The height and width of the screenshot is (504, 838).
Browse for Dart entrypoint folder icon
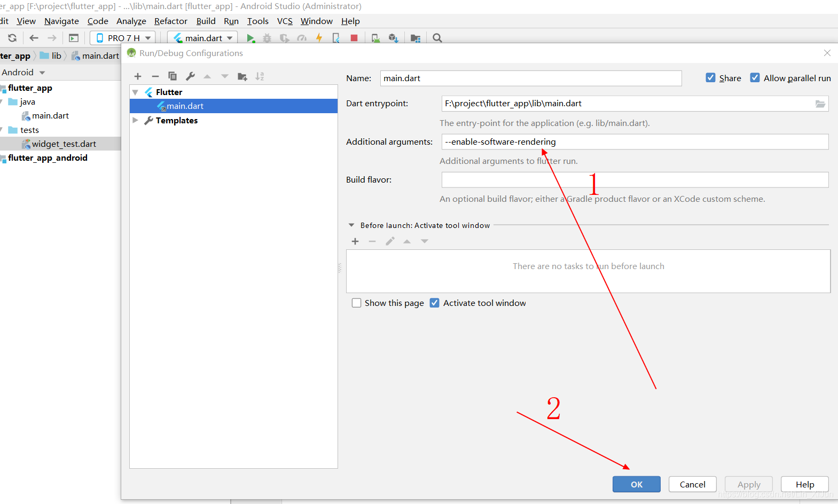[820, 104]
